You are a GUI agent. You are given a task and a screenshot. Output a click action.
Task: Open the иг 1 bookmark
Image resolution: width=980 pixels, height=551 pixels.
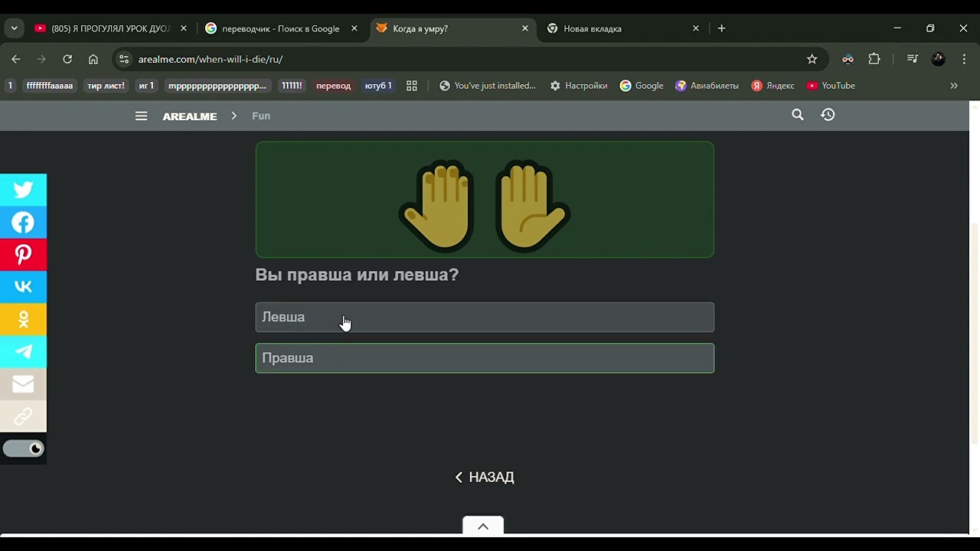[146, 86]
